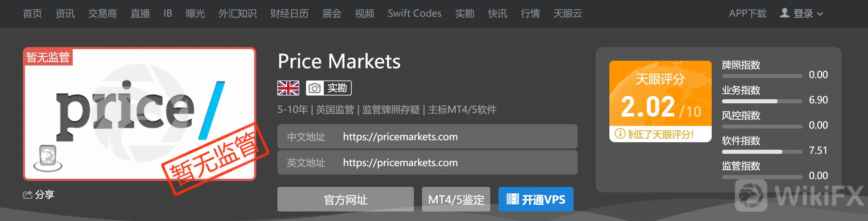The width and height of the screenshot is (868, 221).
Task: Click the APP下载 download link
Action: [748, 14]
